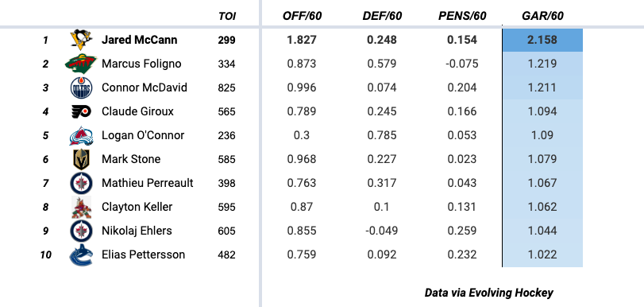Select the OFF/60 column header
Screen dimensions: 644x307
tap(302, 16)
